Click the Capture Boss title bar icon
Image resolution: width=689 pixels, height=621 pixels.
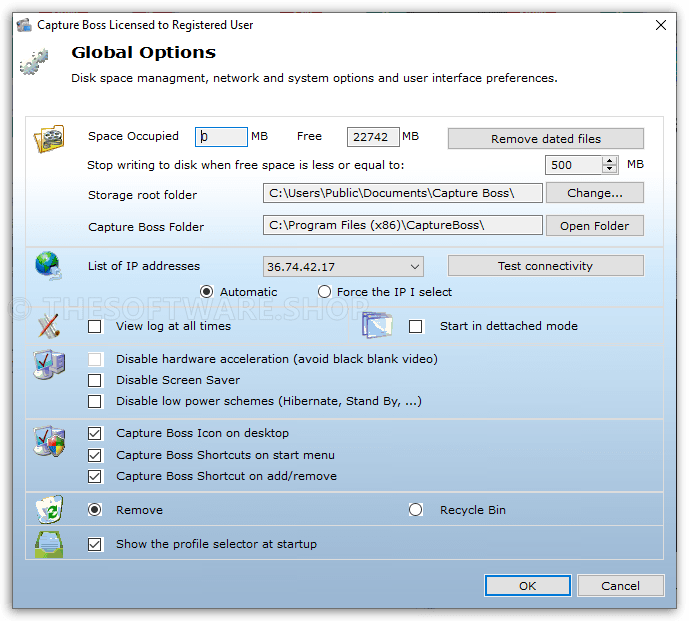pyautogui.click(x=24, y=25)
